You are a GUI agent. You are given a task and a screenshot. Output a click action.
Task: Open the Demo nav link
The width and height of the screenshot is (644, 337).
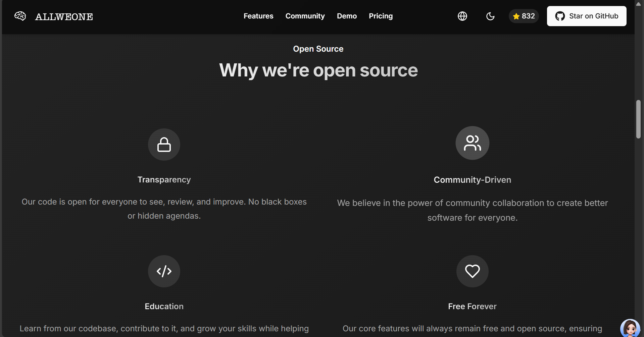[347, 16]
